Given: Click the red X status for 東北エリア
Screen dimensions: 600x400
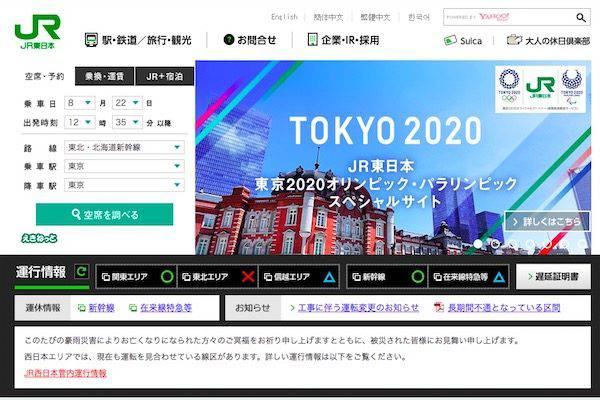Looking at the screenshot, I should [x=248, y=276].
